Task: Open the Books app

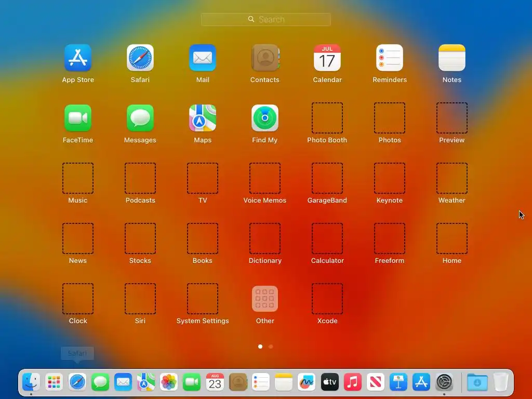Action: click(x=203, y=238)
